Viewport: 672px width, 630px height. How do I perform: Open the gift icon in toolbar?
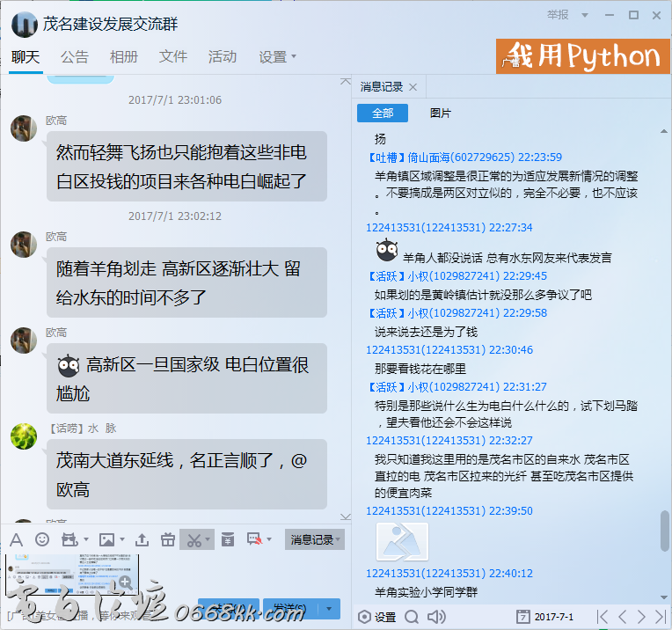point(167,539)
